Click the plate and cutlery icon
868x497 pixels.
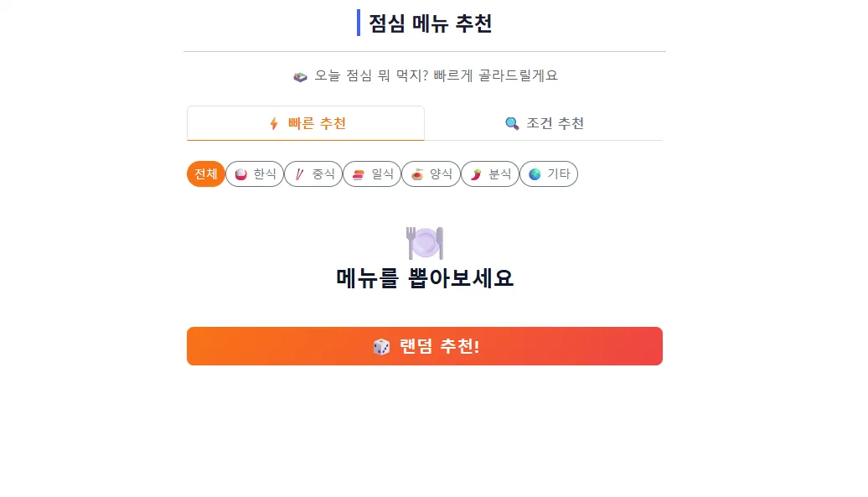click(x=425, y=243)
